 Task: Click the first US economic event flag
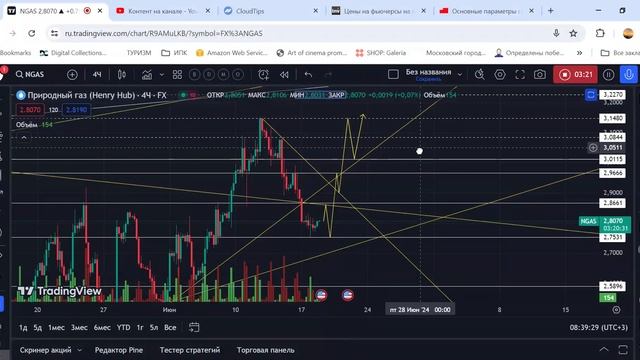pos(321,295)
